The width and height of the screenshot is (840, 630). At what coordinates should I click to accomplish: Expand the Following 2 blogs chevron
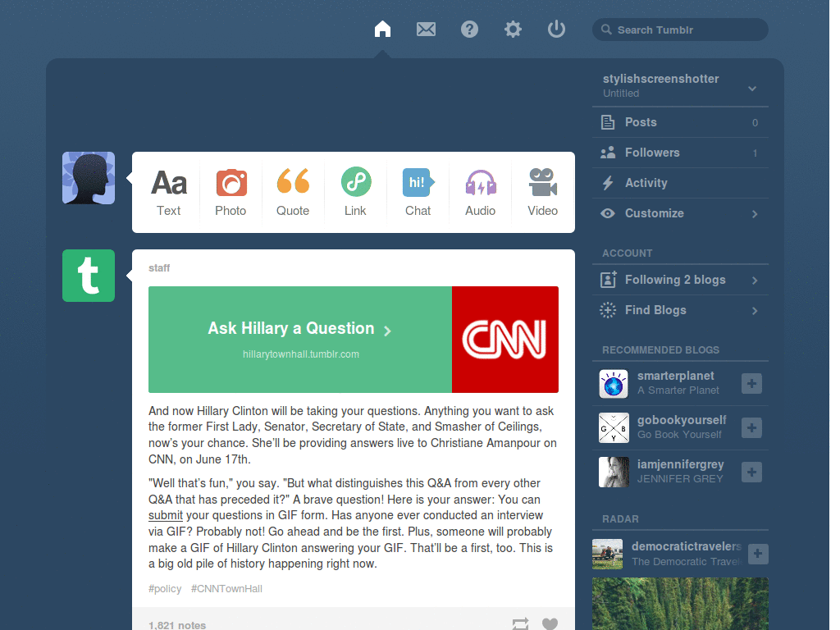pyautogui.click(x=755, y=281)
